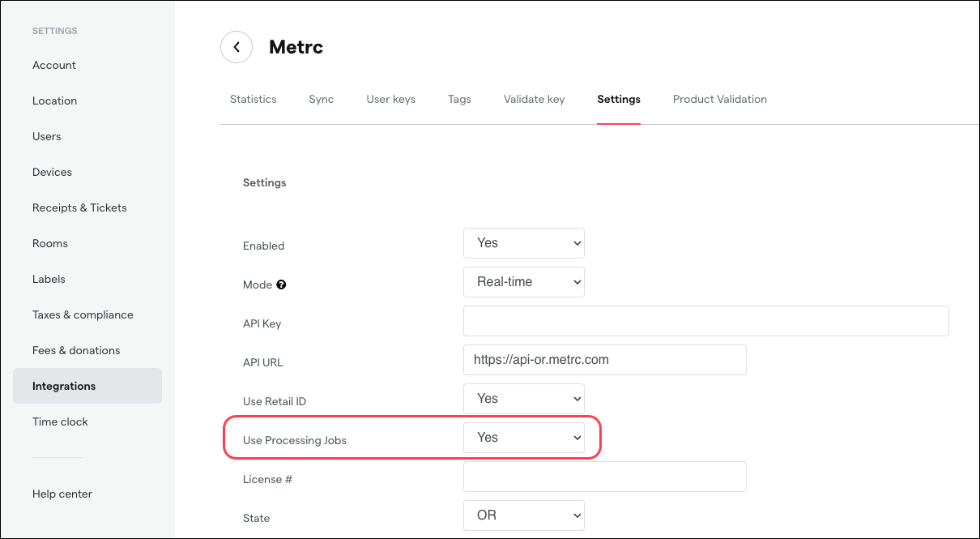Image resolution: width=980 pixels, height=539 pixels.
Task: Click the Use Processing Jobs label
Action: (x=295, y=440)
